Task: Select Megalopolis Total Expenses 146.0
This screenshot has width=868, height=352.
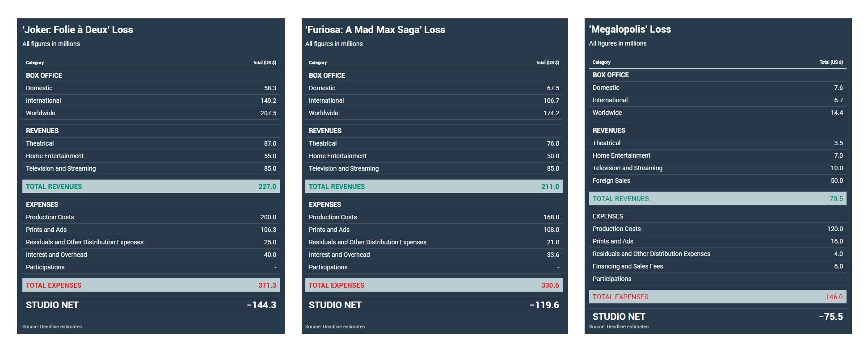Action: tap(834, 297)
